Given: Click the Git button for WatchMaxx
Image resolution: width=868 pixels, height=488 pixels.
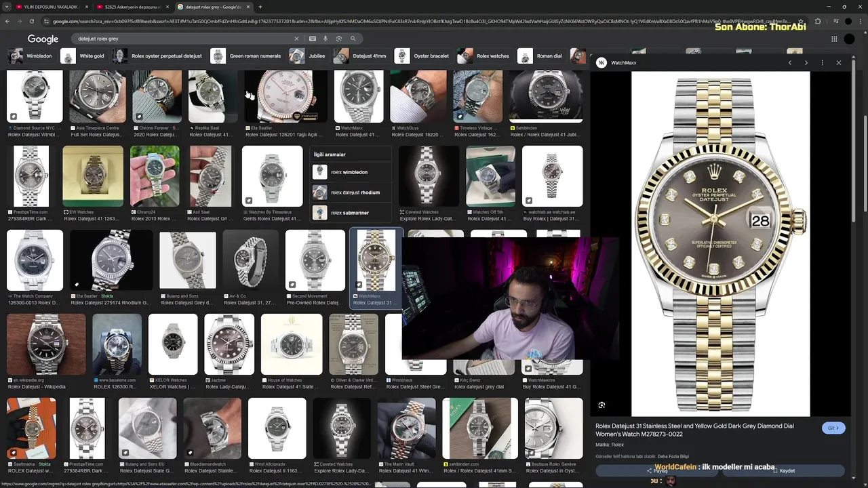Looking at the screenshot, I should 833,428.
